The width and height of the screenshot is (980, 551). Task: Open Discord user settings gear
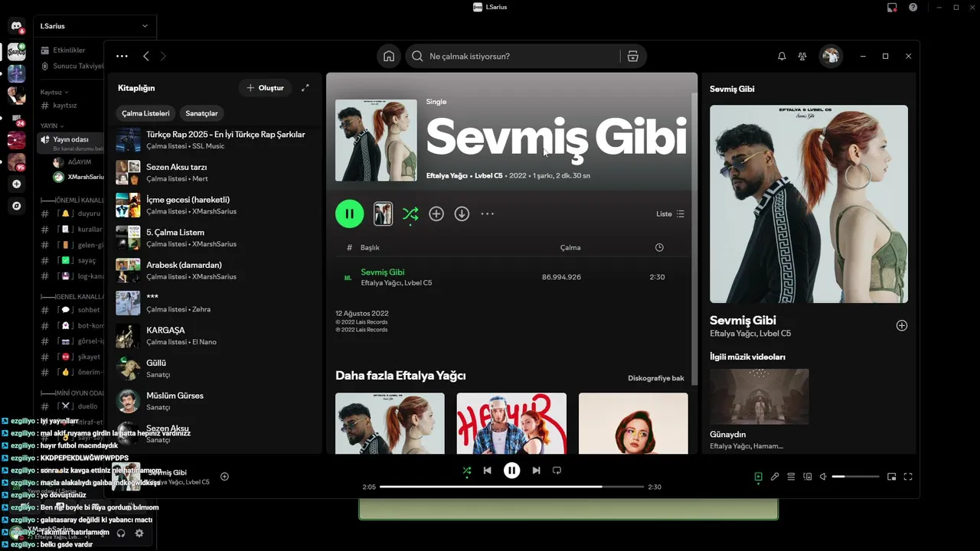(139, 533)
